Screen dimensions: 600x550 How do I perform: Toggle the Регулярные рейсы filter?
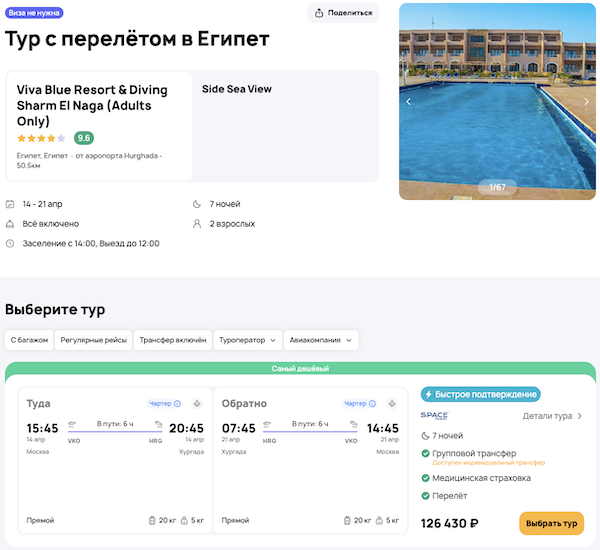pyautogui.click(x=91, y=340)
